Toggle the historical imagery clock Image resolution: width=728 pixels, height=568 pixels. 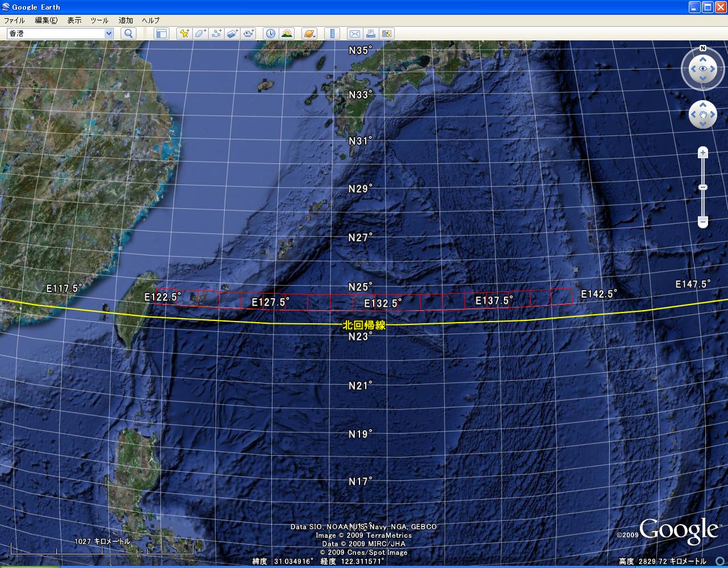pyautogui.click(x=270, y=34)
